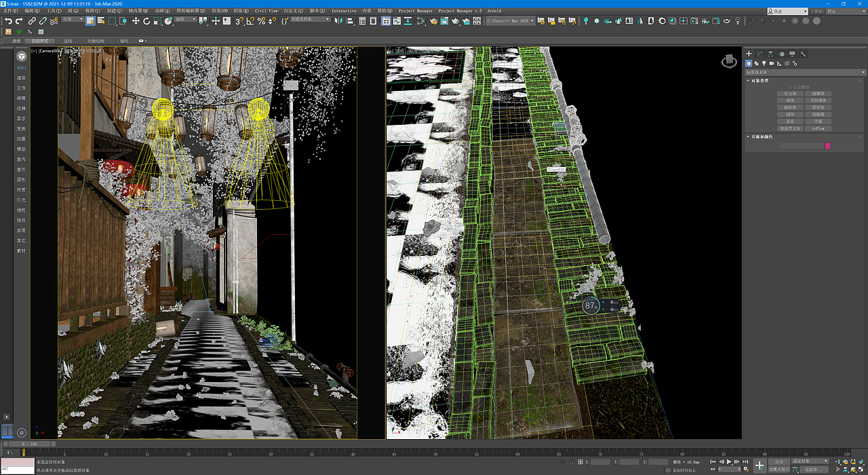Open the Motion panel tab
Image resolution: width=868 pixels, height=475 pixels.
(781, 54)
